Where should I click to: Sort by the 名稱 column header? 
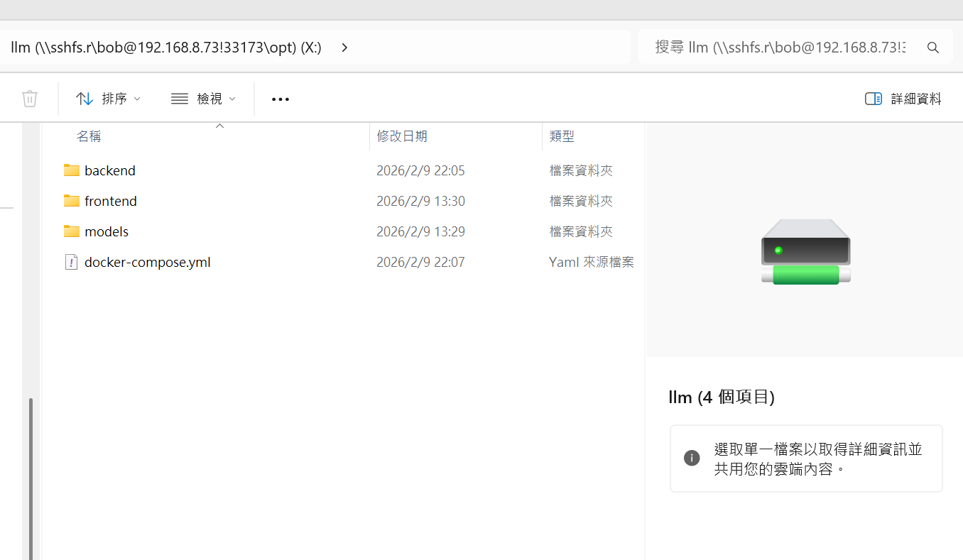89,136
